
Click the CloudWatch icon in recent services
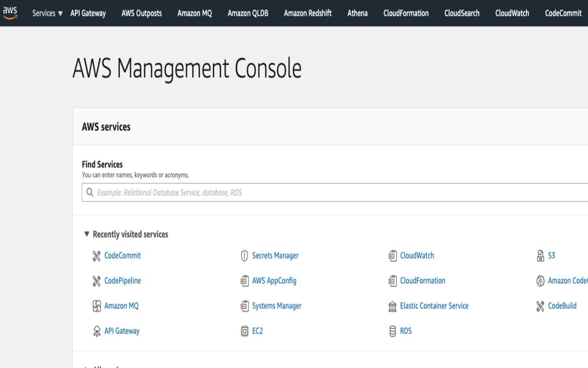392,256
